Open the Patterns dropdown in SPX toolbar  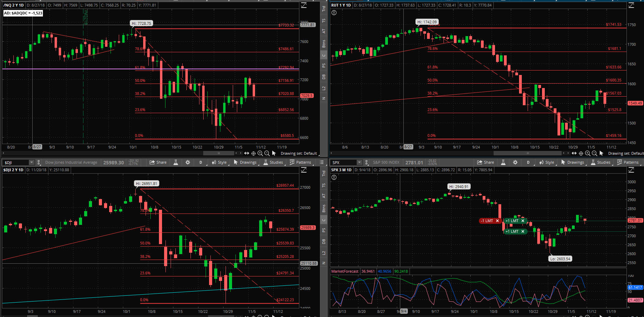point(628,162)
